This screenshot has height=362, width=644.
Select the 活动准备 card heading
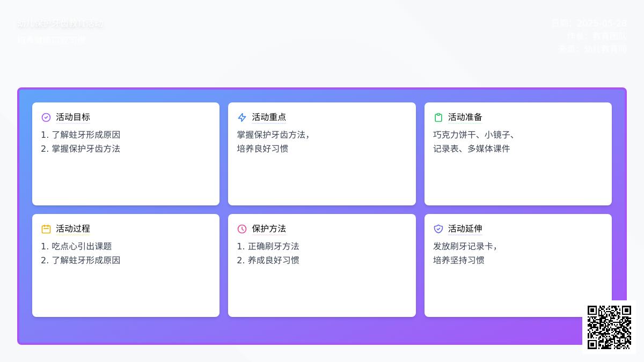pos(465,117)
